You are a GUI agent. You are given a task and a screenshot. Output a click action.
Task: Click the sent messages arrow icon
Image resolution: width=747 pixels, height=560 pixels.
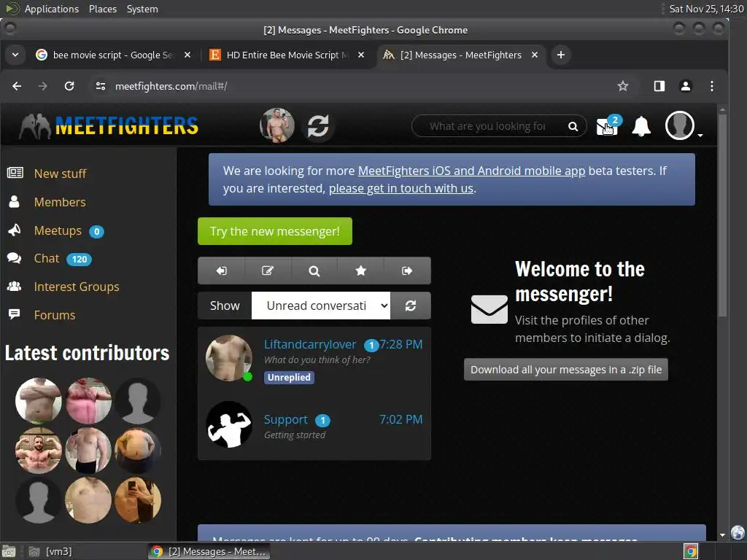407,271
